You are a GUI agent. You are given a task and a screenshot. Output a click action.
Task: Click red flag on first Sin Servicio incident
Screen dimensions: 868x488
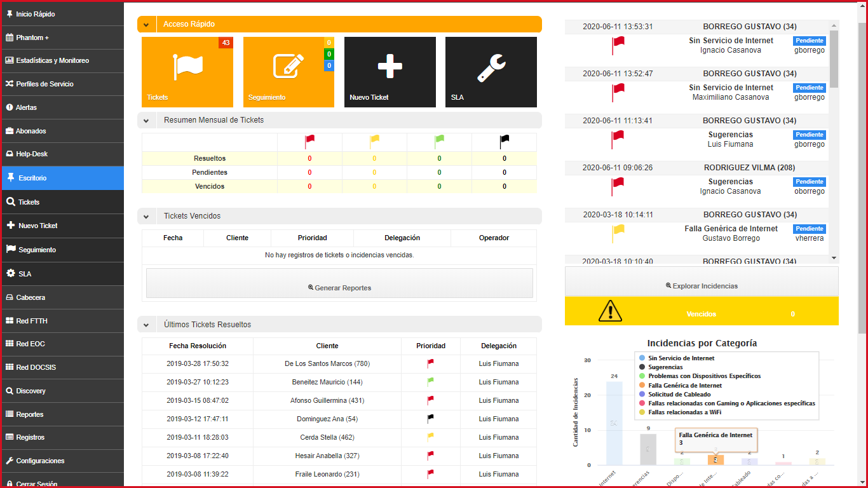617,45
